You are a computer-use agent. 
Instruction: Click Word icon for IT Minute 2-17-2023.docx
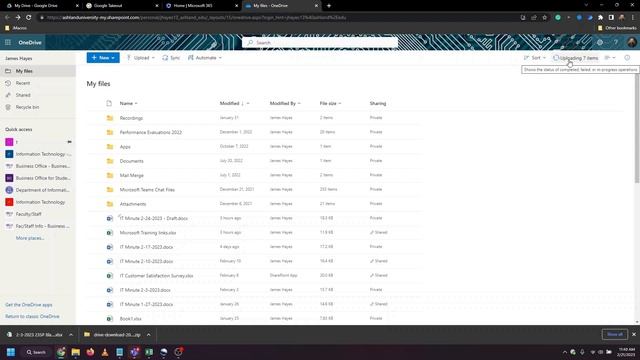[x=110, y=247]
